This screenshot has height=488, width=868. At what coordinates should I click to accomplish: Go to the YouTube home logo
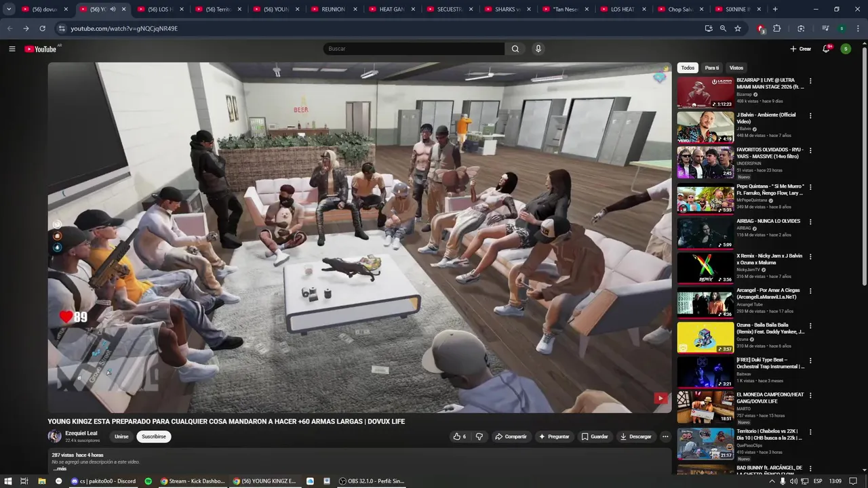(41, 49)
